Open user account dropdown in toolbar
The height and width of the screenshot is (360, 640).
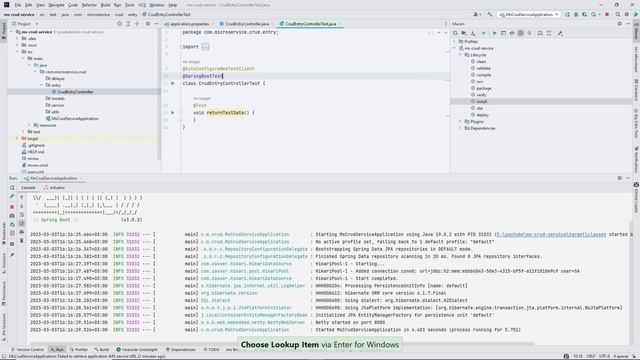(477, 14)
